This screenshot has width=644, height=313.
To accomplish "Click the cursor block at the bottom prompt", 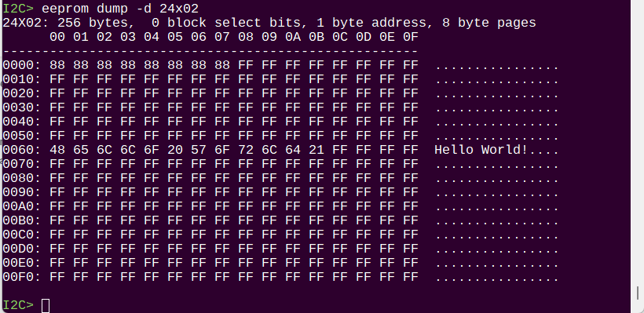I will pos(46,306).
